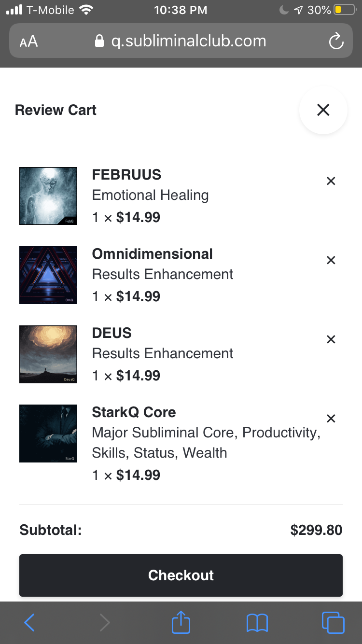Screen dimensions: 362x644
Task: Select the StarkQ Core product title
Action: tap(134, 412)
